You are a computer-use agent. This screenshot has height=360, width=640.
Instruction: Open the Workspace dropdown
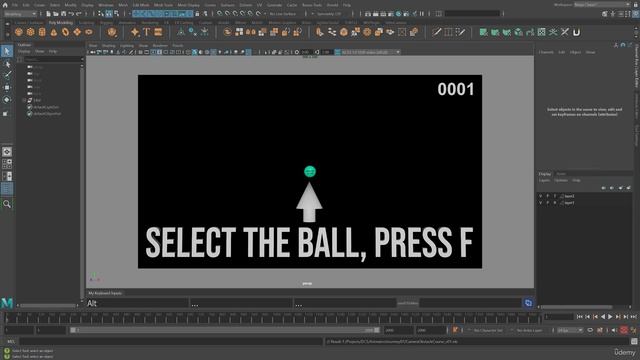602,4
